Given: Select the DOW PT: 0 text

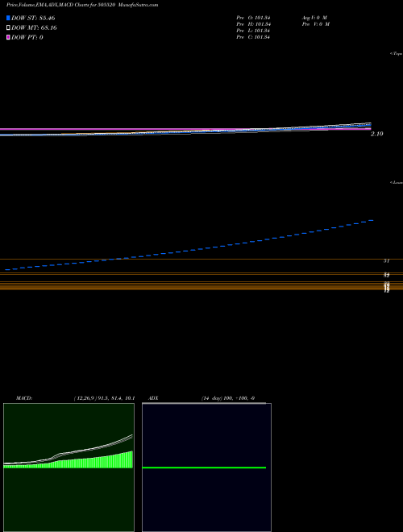Looking at the screenshot, I should [x=27, y=37].
